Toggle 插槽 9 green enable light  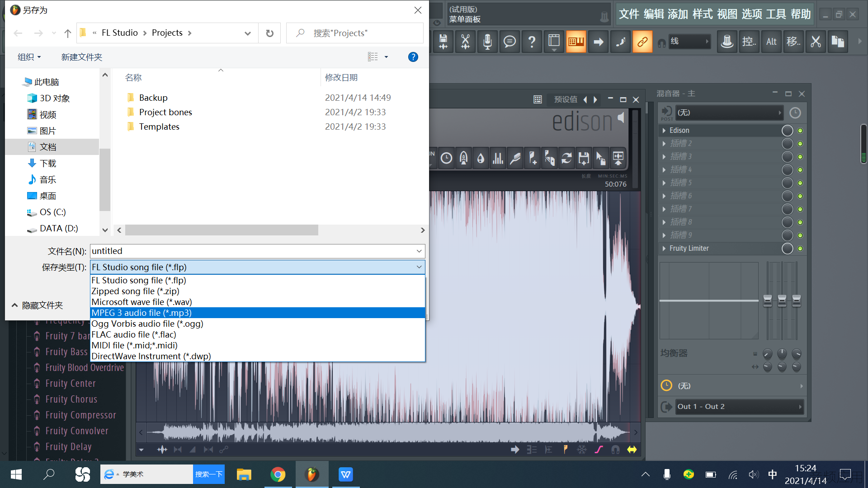click(x=800, y=235)
